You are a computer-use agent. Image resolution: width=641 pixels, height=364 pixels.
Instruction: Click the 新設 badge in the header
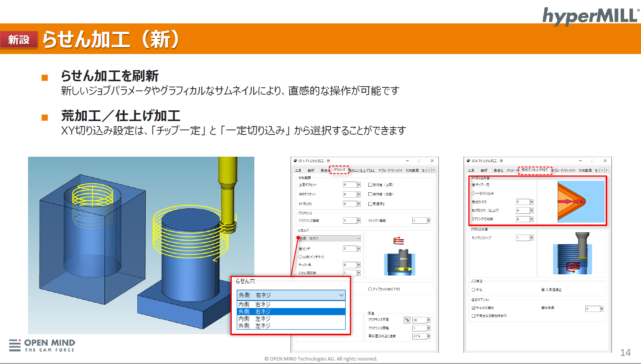pyautogui.click(x=19, y=39)
